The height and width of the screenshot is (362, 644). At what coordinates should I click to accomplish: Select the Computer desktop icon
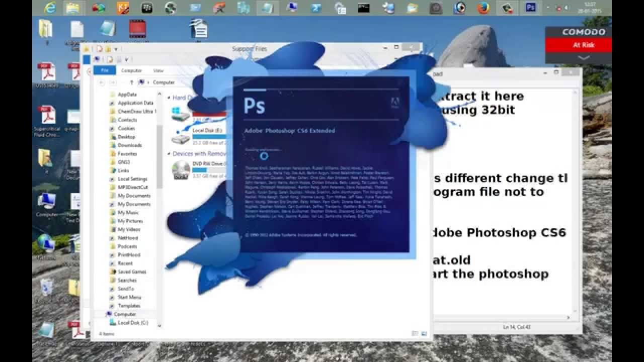(47, 205)
